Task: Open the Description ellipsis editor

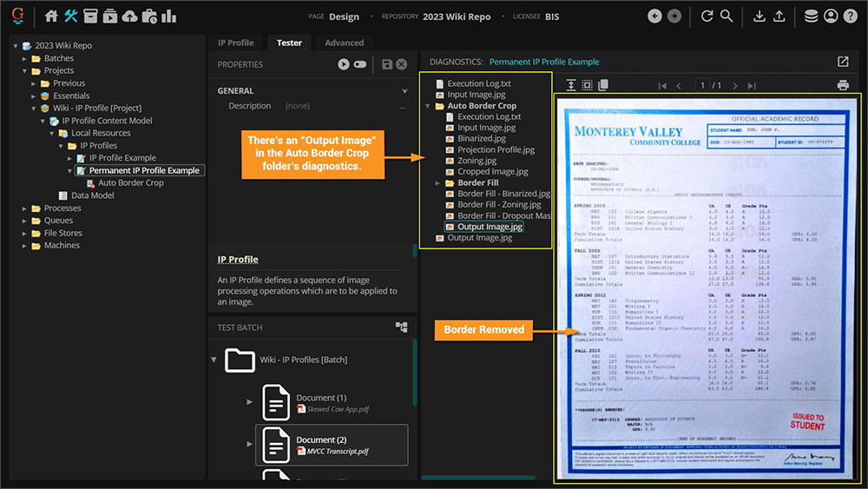Action: click(403, 106)
